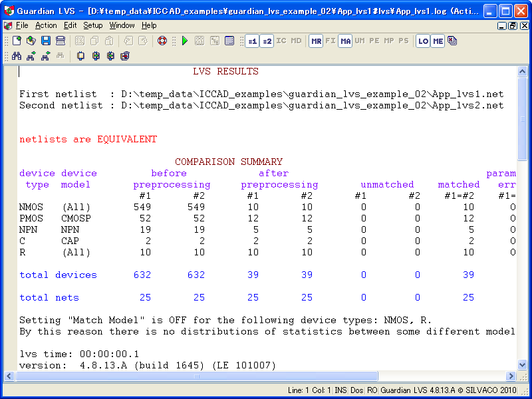The image size is (532, 399).
Task: Click 'netlists are EQUIVALENT' text
Action: click(x=88, y=140)
